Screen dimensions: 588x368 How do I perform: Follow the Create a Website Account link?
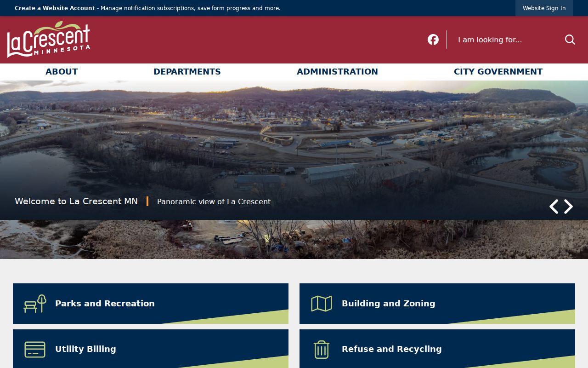(x=55, y=8)
